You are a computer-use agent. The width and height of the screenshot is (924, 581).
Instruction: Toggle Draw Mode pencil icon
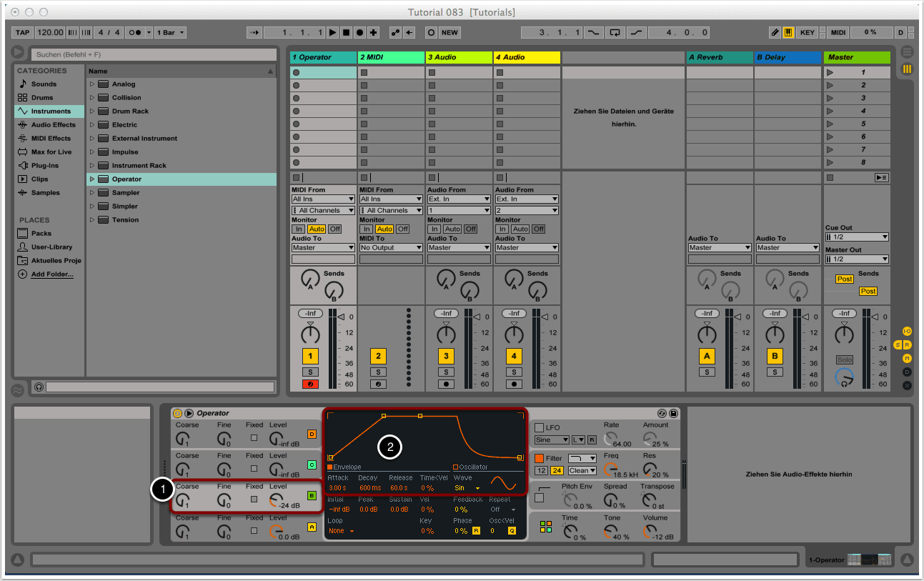pos(775,32)
